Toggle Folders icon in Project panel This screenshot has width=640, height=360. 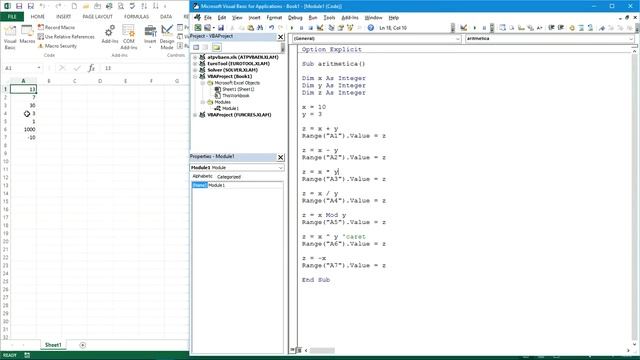click(x=216, y=47)
